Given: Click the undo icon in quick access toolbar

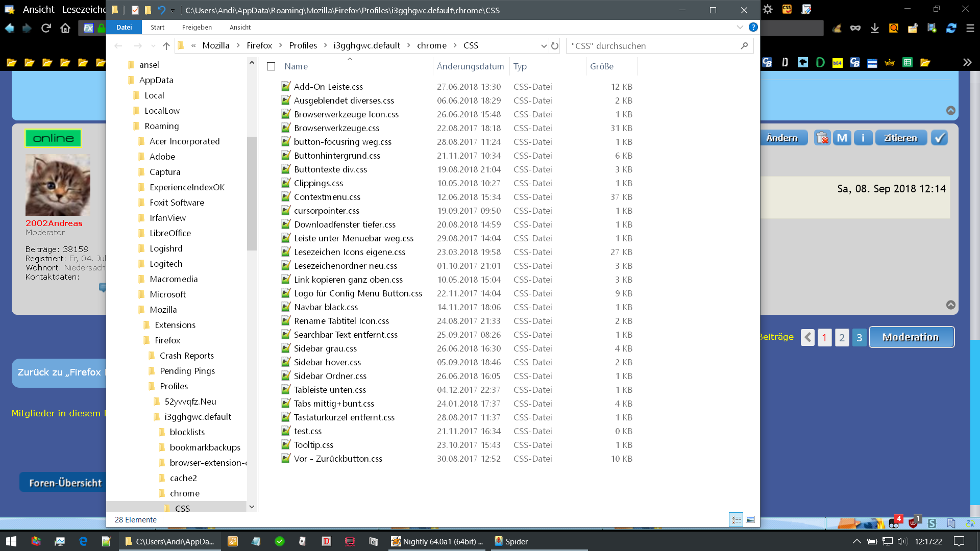Looking at the screenshot, I should point(161,10).
